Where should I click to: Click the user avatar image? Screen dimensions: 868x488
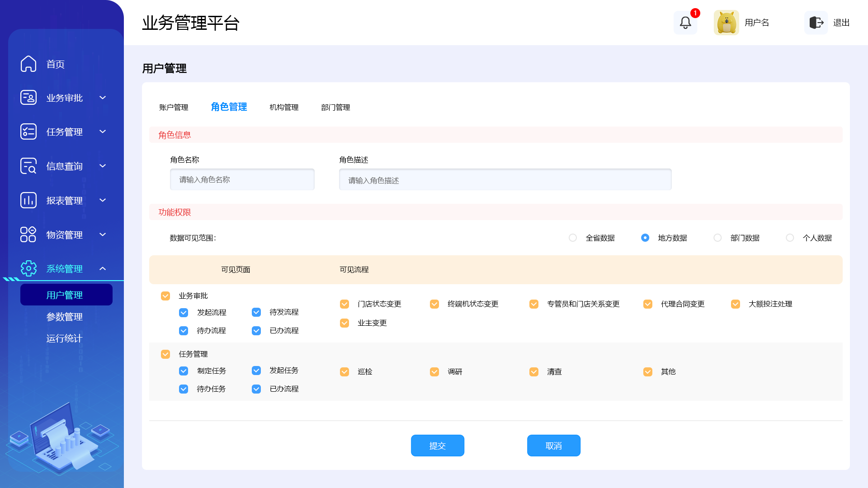coord(726,23)
